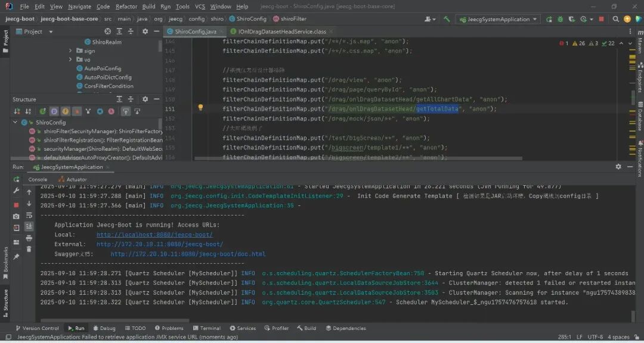
Task: Click the Select Opened File target icon in the Project panel
Action: click(x=107, y=32)
